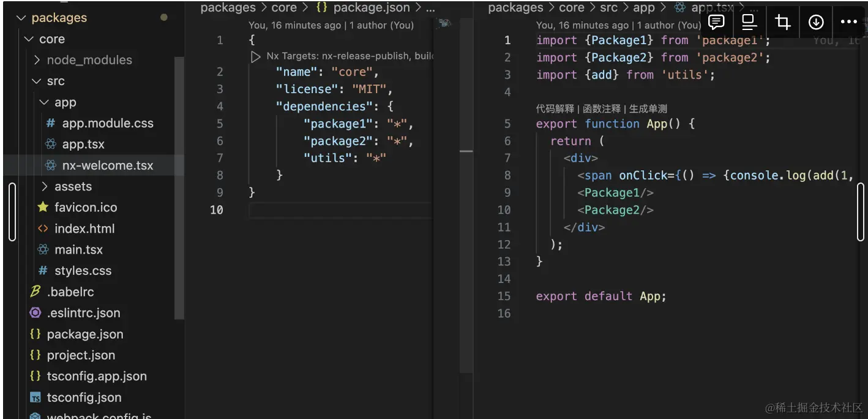The height and width of the screenshot is (419, 868).
Task: Open .eslintrc.json file
Action: click(84, 313)
